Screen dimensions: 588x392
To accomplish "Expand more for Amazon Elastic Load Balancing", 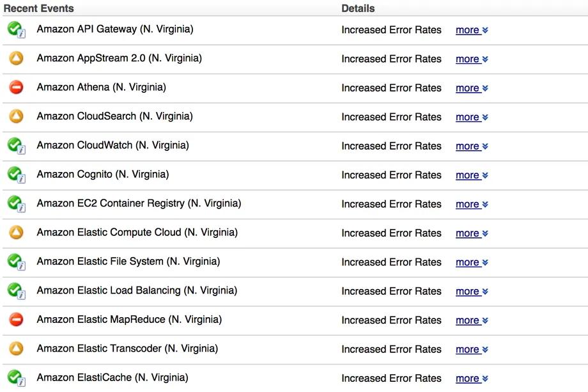I will tap(472, 292).
